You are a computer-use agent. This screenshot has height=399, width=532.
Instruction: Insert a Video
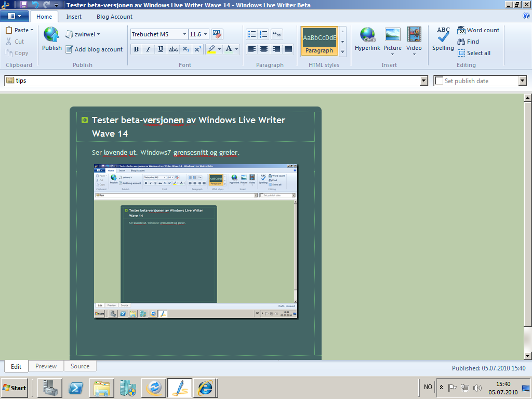[x=414, y=41]
